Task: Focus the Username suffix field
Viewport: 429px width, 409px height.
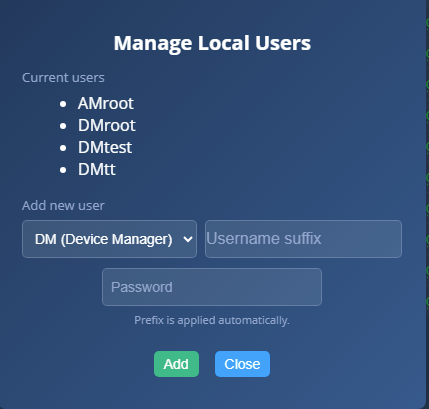Action: [x=303, y=239]
